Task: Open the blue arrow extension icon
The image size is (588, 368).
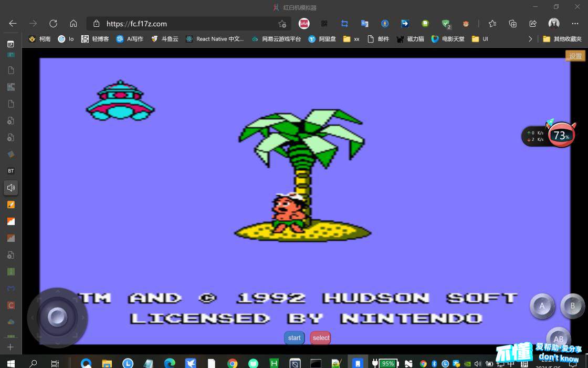Action: (x=405, y=24)
